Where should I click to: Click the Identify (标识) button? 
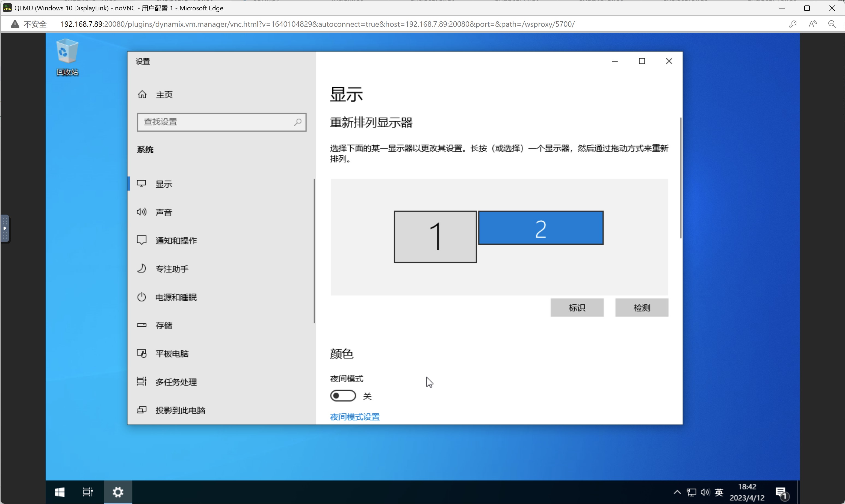click(x=577, y=308)
